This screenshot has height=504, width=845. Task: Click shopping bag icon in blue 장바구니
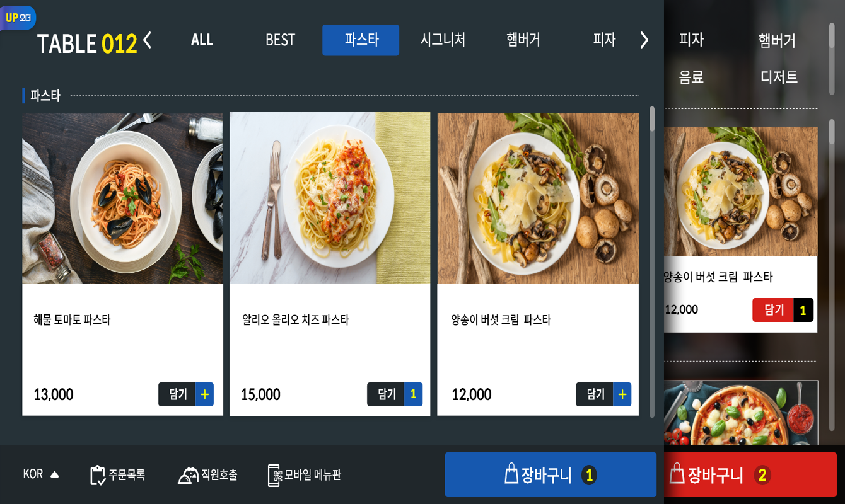(511, 474)
